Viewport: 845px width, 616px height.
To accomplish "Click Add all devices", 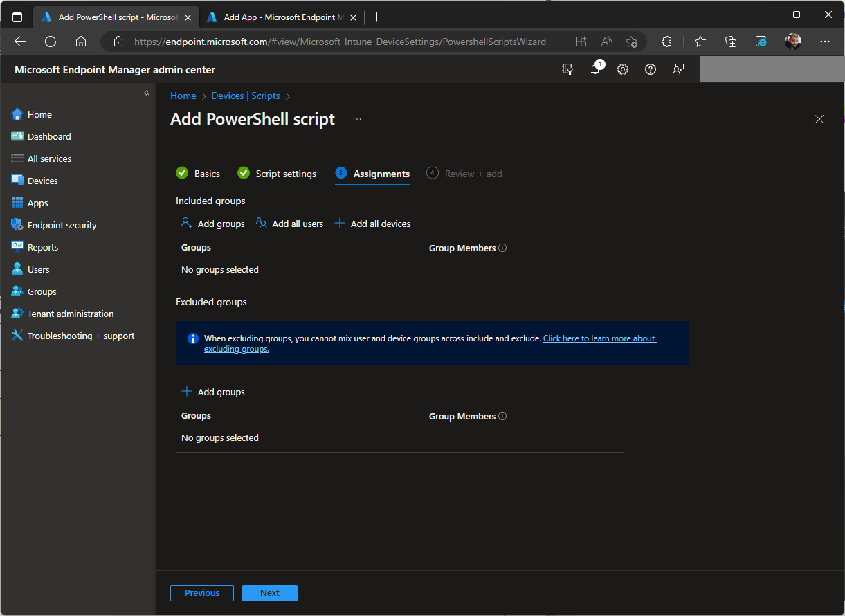I will (x=372, y=224).
